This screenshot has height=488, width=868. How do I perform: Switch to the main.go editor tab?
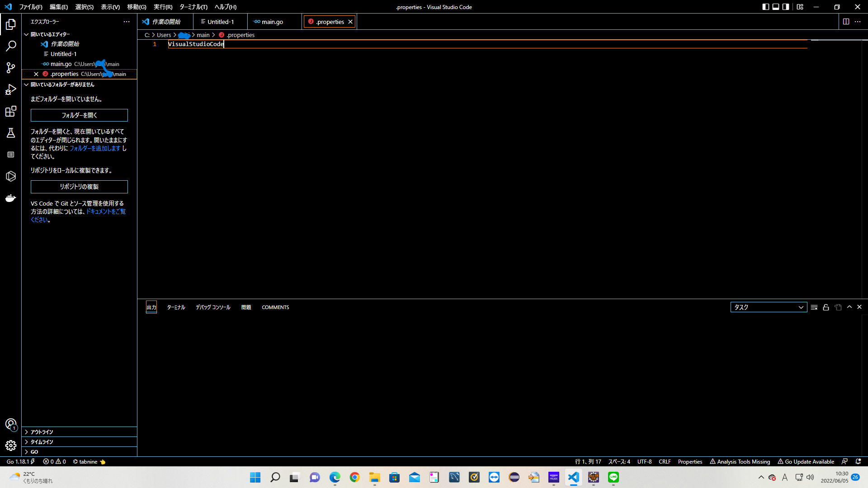[272, 22]
